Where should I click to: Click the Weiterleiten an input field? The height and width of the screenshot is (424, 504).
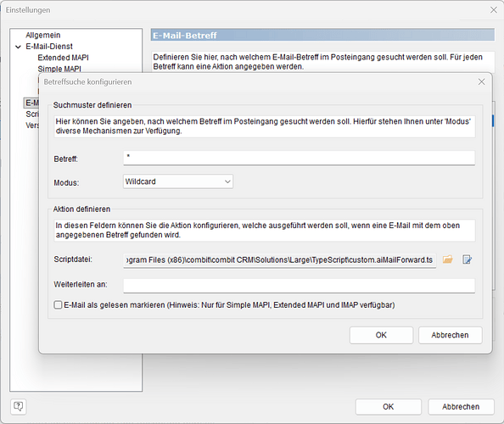[299, 286]
